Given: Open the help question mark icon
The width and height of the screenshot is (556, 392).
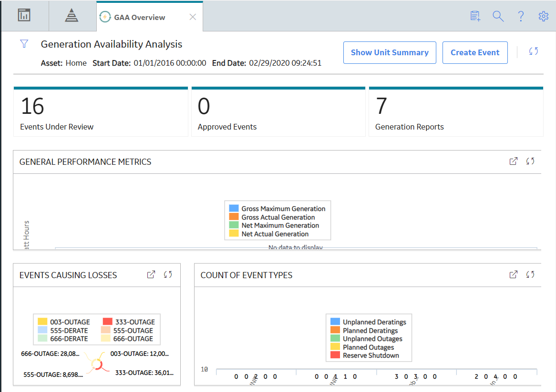Looking at the screenshot, I should (521, 16).
